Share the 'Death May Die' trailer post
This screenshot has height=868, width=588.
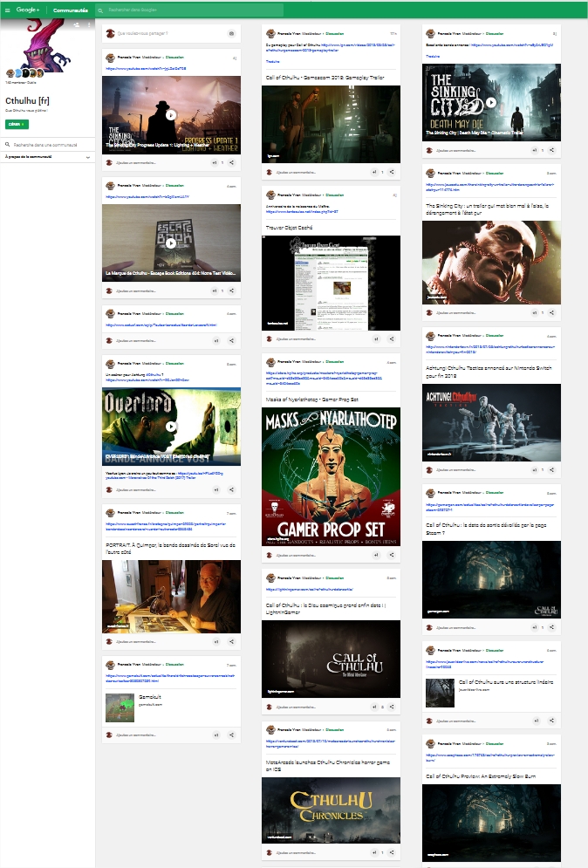[551, 150]
